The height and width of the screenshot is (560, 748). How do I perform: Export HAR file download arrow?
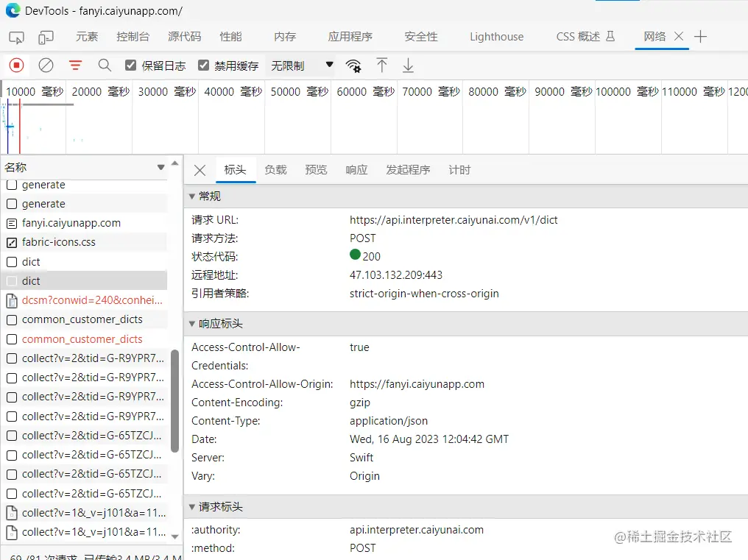[408, 65]
